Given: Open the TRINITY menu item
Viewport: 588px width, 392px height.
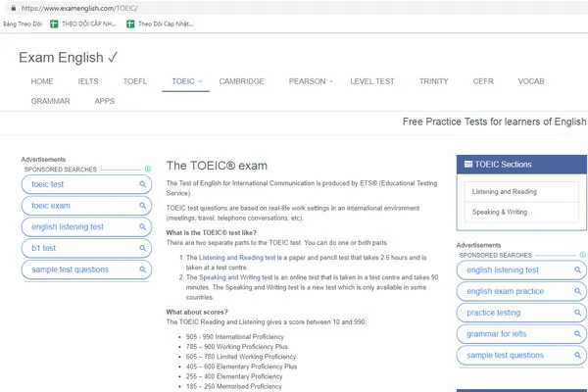Looking at the screenshot, I should click(434, 81).
